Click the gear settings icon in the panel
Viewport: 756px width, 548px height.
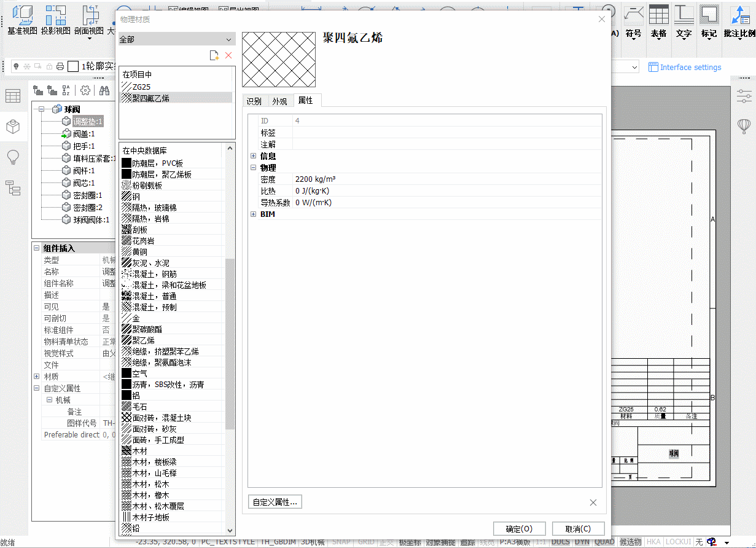pyautogui.click(x=85, y=90)
